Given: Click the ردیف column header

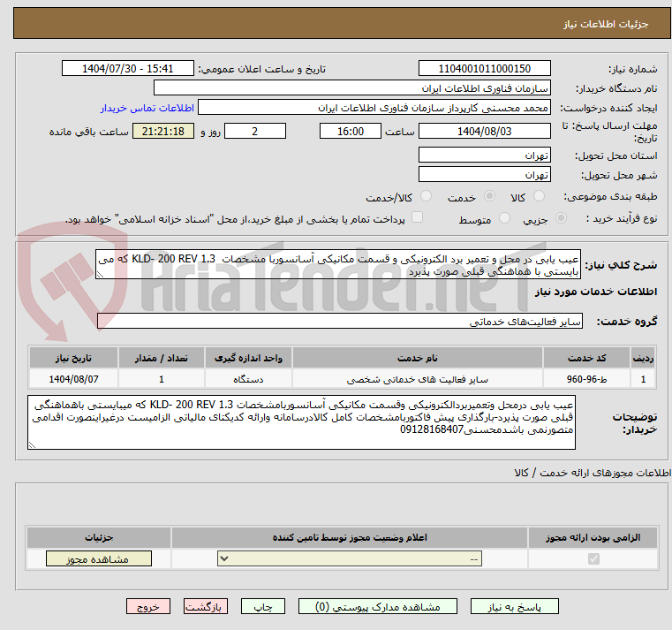Looking at the screenshot, I should click(643, 358).
